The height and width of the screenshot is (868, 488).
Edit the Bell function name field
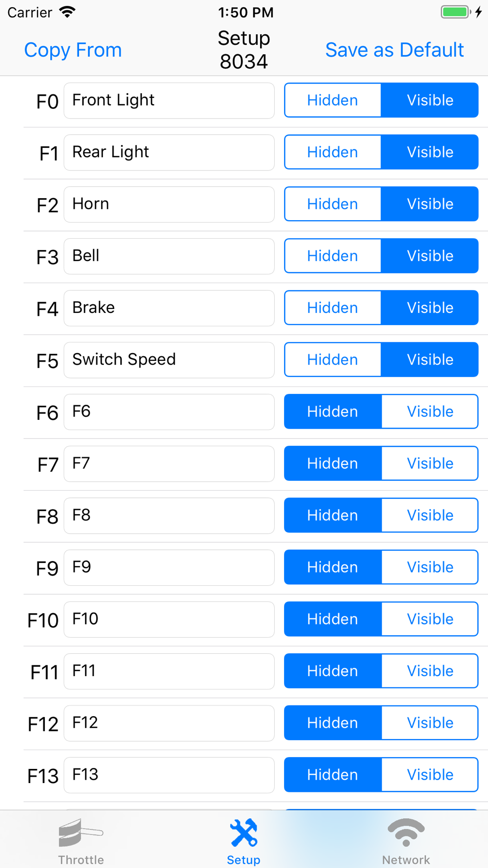pyautogui.click(x=169, y=256)
